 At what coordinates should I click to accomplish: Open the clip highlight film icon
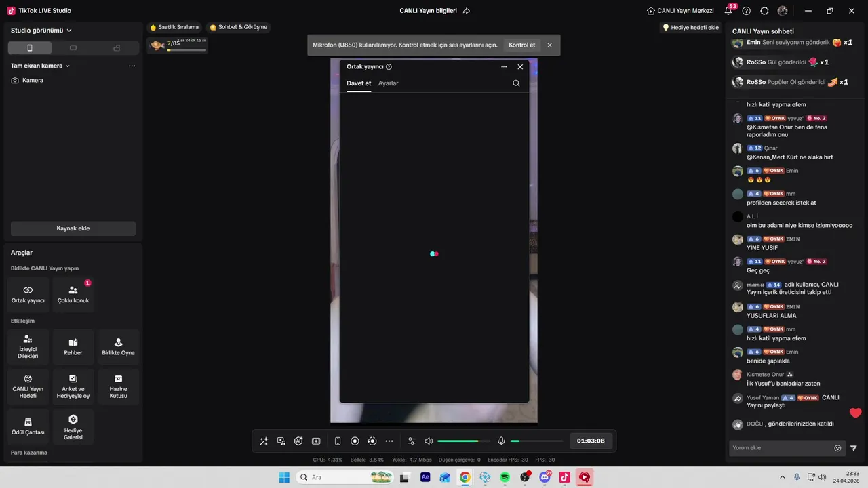(316, 441)
